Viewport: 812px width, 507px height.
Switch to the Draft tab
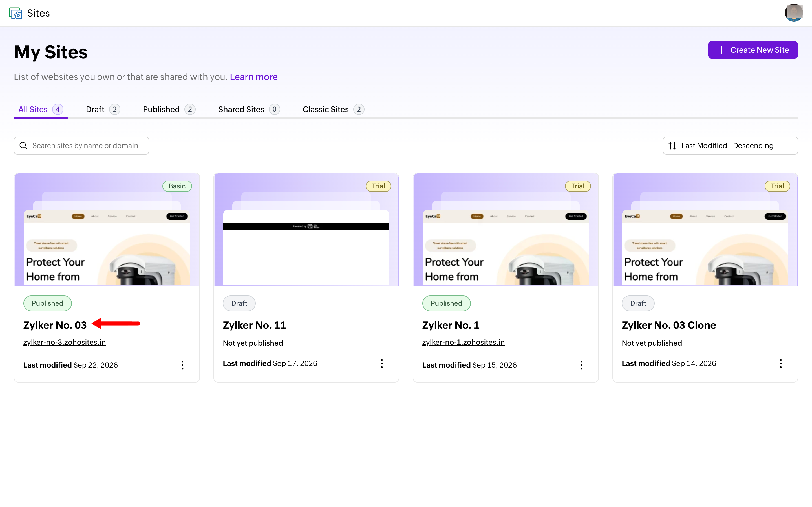(x=103, y=109)
